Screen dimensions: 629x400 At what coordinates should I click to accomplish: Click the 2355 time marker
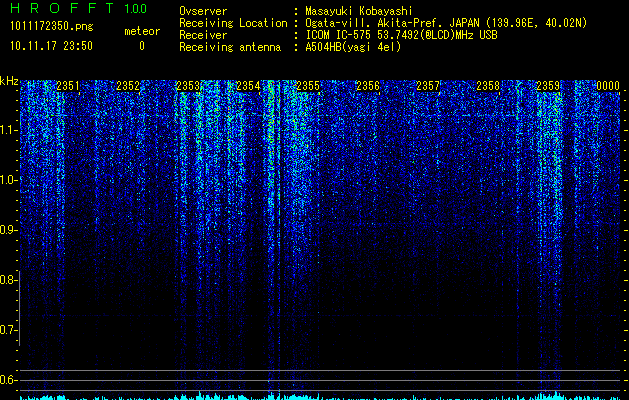pos(308,86)
